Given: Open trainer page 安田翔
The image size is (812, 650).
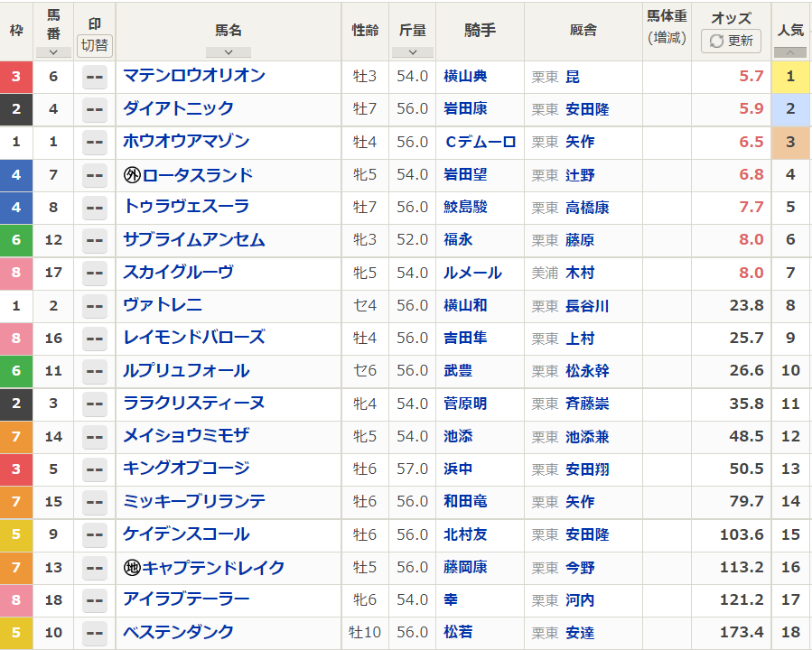Looking at the screenshot, I should pyautogui.click(x=587, y=469).
